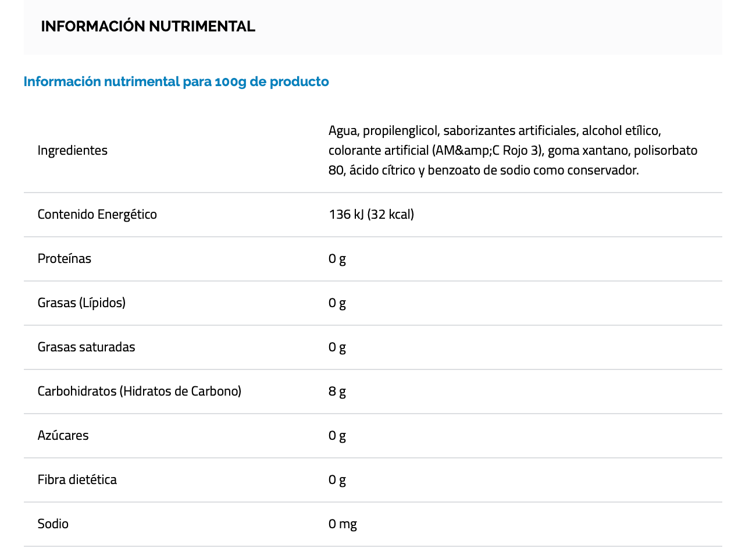This screenshot has height=555, width=756.
Task: Select the Grasas saturadas label
Action: (x=86, y=347)
